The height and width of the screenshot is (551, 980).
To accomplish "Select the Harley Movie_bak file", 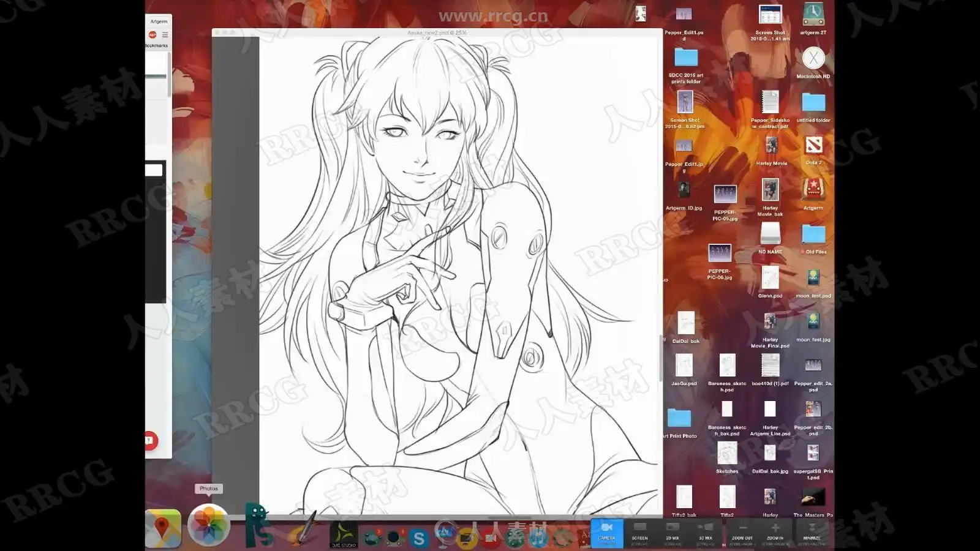I will tap(770, 190).
